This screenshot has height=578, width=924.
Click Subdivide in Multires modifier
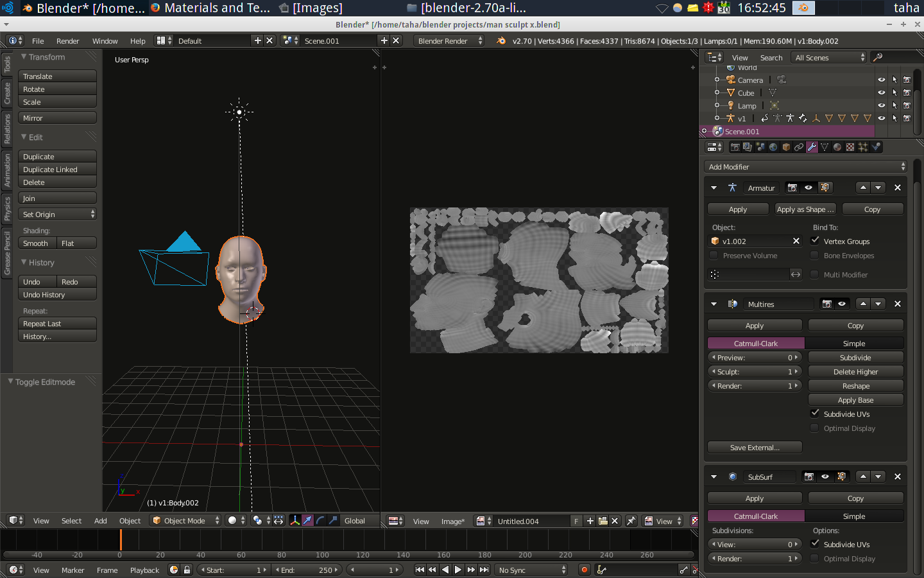(855, 357)
